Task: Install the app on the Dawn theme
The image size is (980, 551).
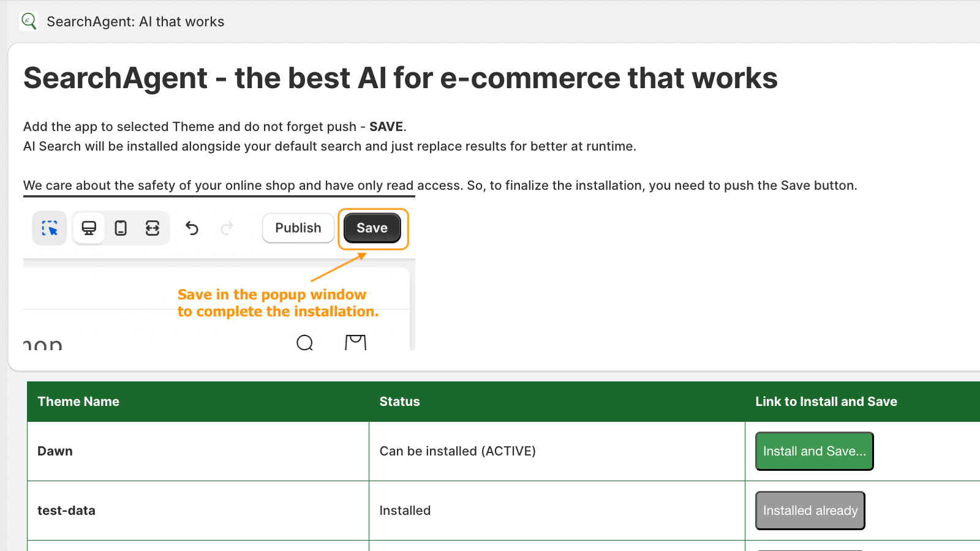Action: pos(814,451)
